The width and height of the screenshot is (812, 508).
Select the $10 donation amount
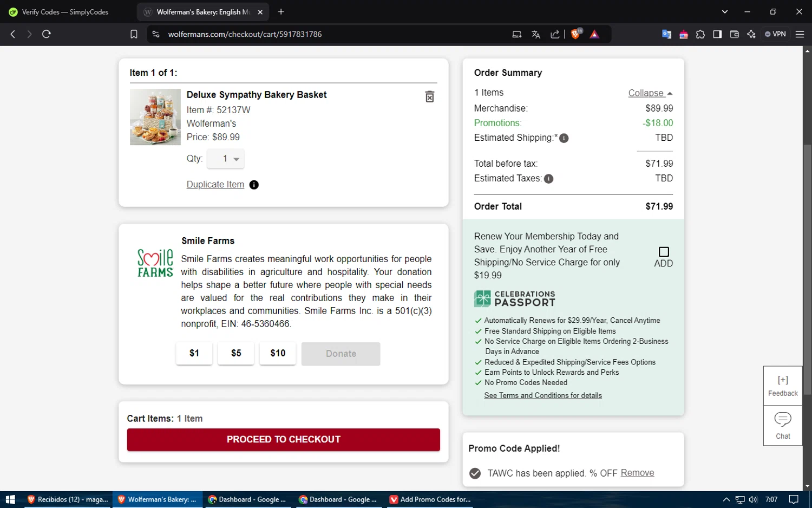pos(278,353)
